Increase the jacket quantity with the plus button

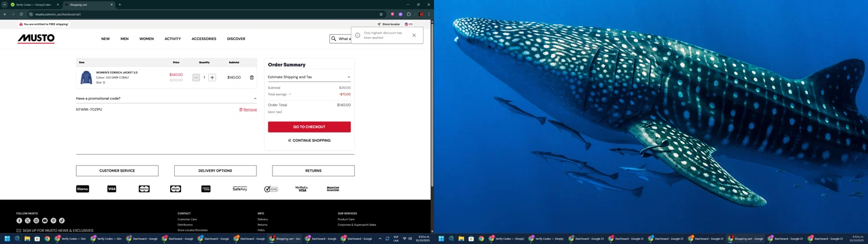click(212, 77)
